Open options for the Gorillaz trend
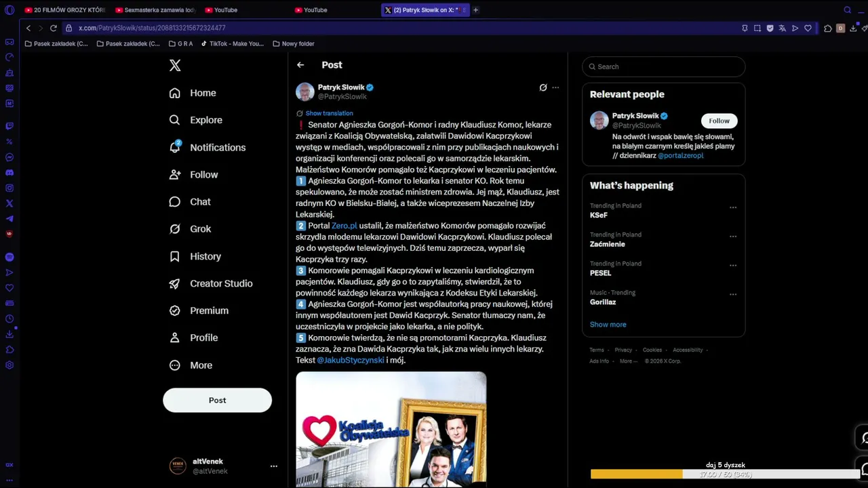This screenshot has height=488, width=868. click(733, 295)
